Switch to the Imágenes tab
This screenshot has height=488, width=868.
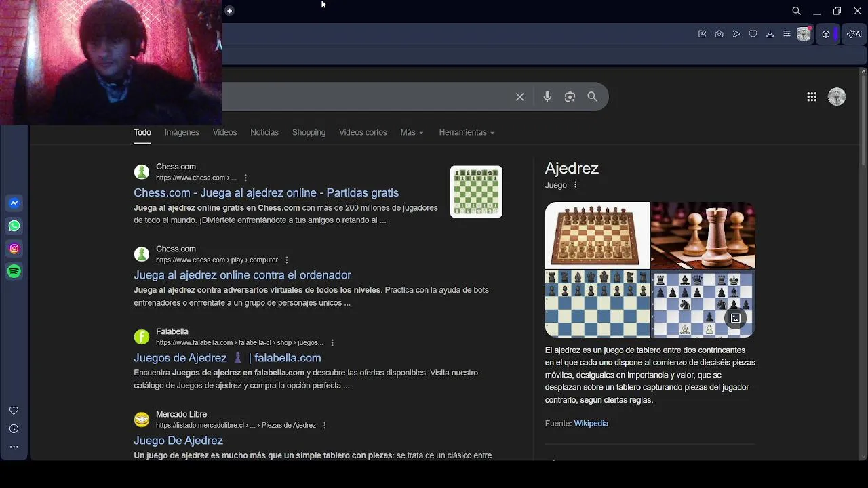pos(182,132)
